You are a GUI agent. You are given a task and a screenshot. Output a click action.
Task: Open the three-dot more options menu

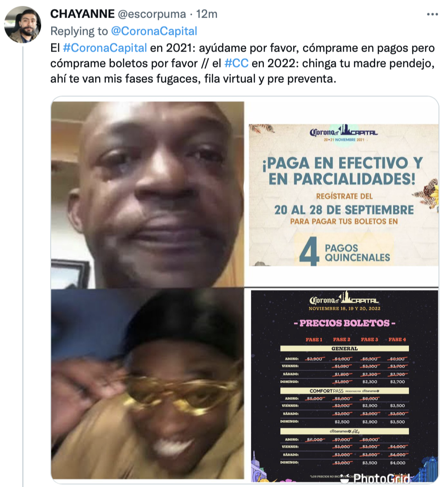[x=432, y=14]
